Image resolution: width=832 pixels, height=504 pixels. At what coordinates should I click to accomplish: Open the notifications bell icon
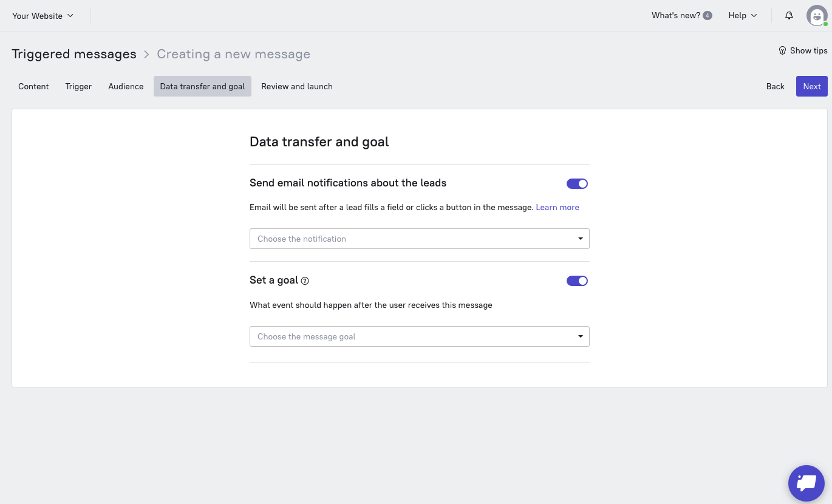(789, 16)
